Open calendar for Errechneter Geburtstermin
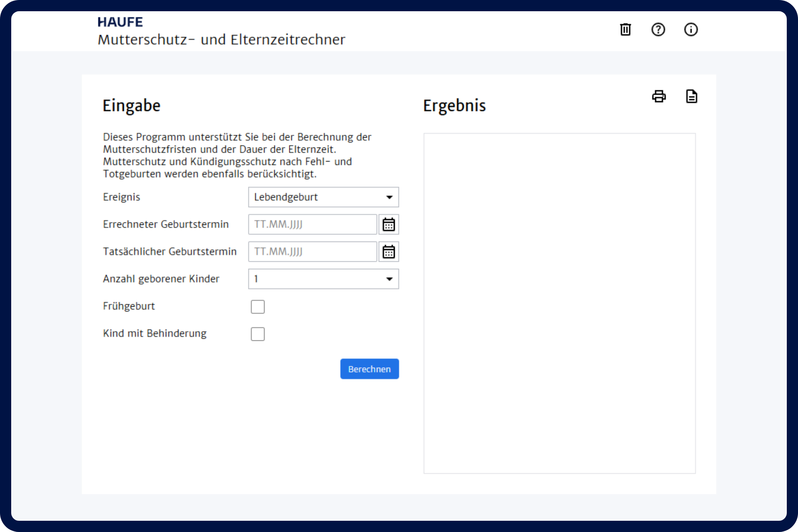 [x=389, y=224]
